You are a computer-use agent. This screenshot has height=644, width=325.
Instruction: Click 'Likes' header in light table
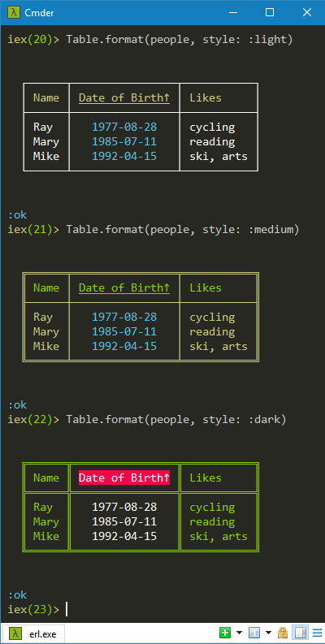click(206, 97)
